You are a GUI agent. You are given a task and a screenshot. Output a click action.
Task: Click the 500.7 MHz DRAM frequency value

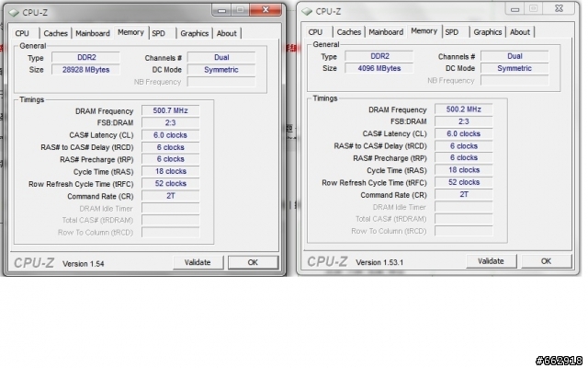point(171,110)
